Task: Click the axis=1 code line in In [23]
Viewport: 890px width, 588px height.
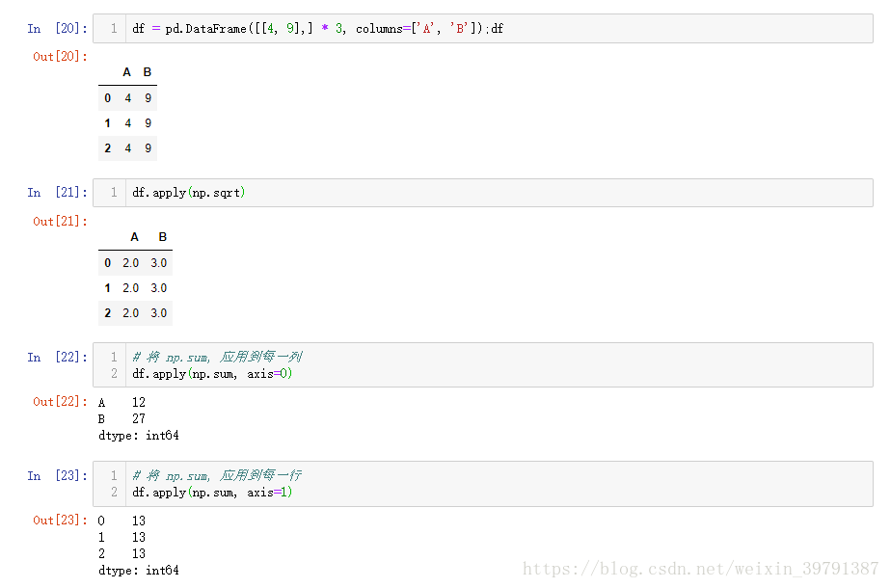Action: [212, 493]
